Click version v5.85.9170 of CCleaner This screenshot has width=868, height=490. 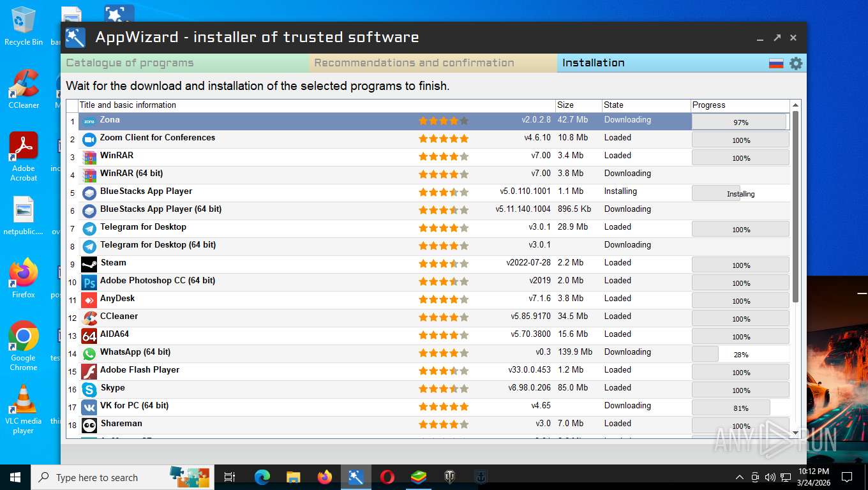coord(530,316)
